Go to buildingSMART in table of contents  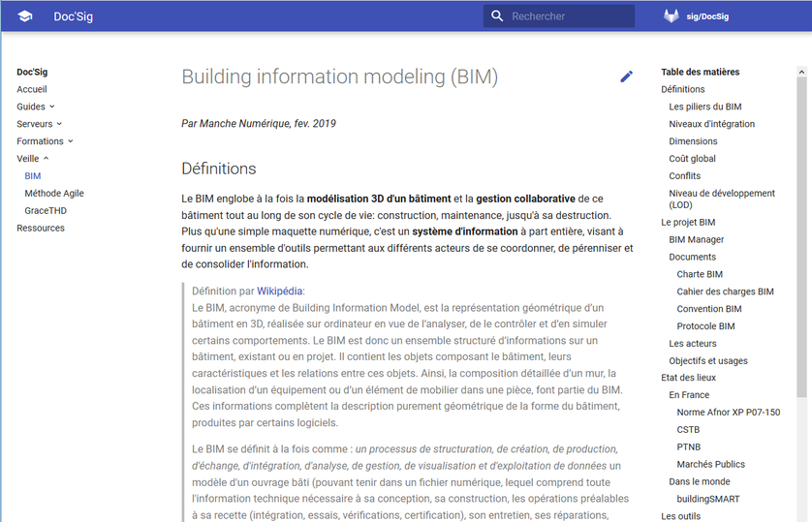point(707,499)
